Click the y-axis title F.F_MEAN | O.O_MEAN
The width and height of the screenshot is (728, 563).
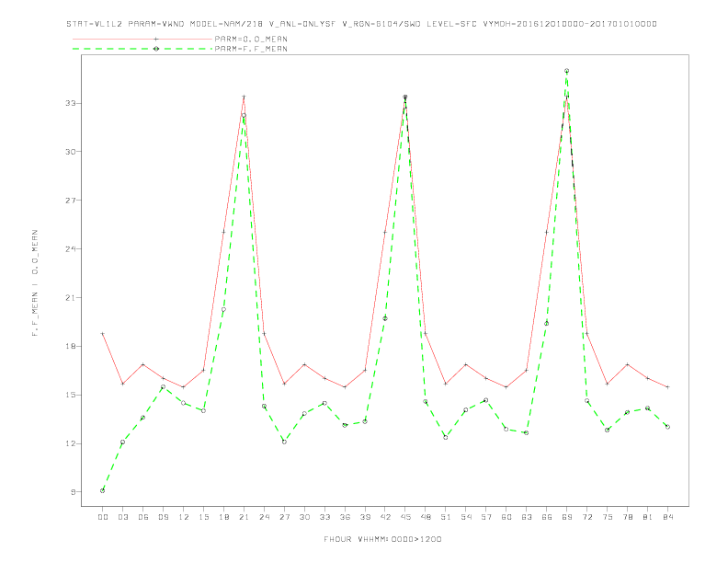tap(35, 283)
